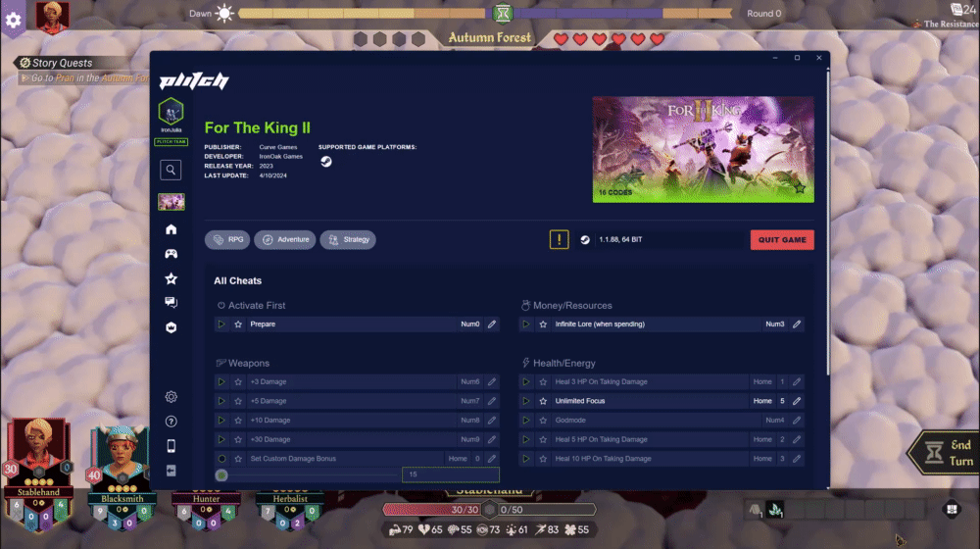This screenshot has width=980, height=549.
Task: Activate Heal 3 HP On Taking Damage toggle
Action: click(x=526, y=381)
